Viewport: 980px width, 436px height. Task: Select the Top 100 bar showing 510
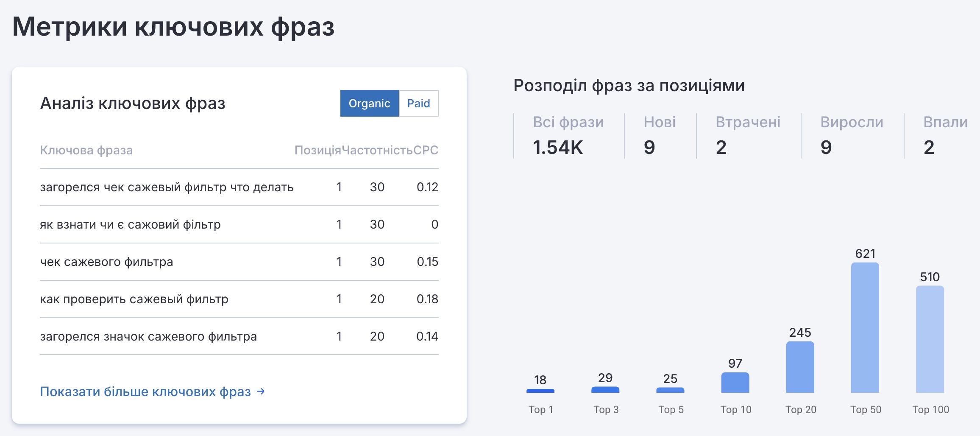click(x=930, y=339)
